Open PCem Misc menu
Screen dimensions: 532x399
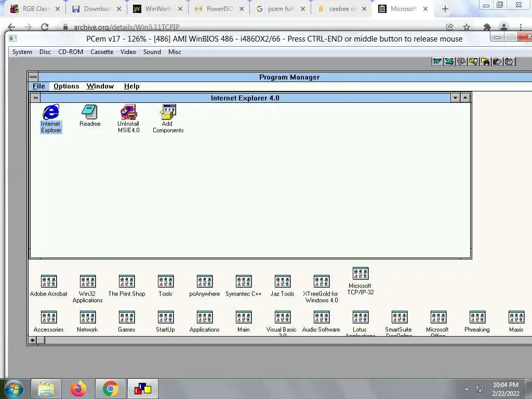tap(175, 52)
